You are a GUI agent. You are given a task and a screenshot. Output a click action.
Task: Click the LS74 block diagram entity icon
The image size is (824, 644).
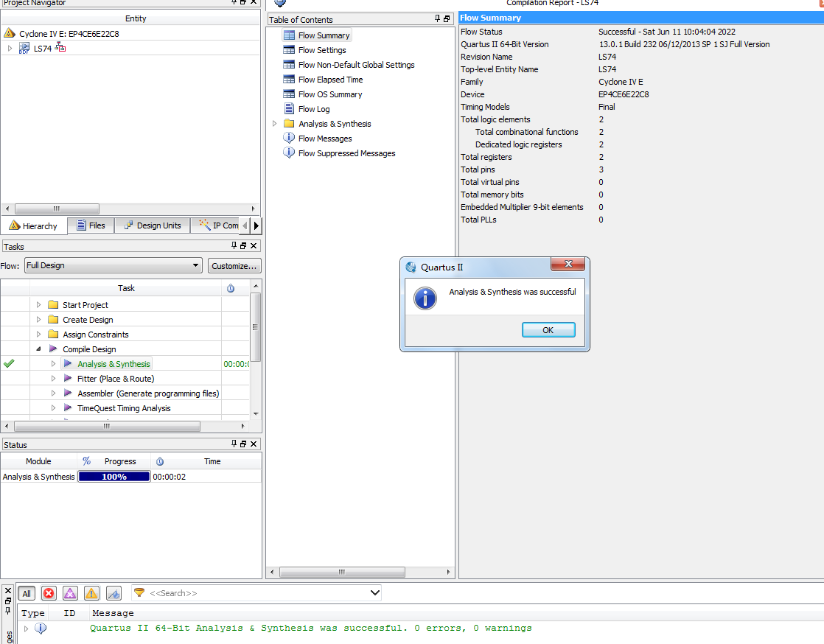[x=24, y=49]
